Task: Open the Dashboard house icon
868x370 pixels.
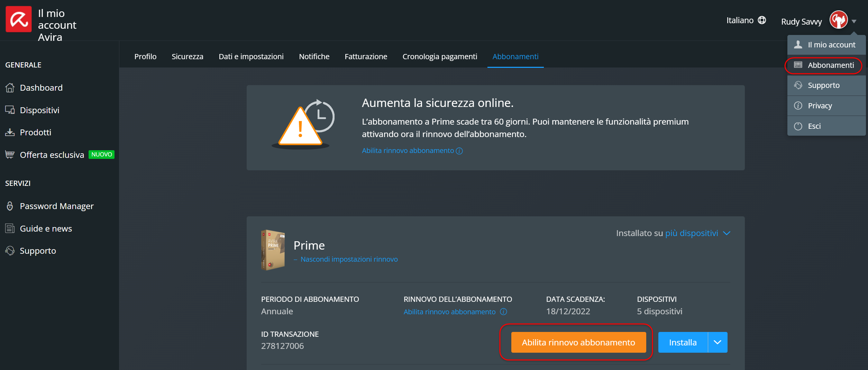Action: point(10,88)
